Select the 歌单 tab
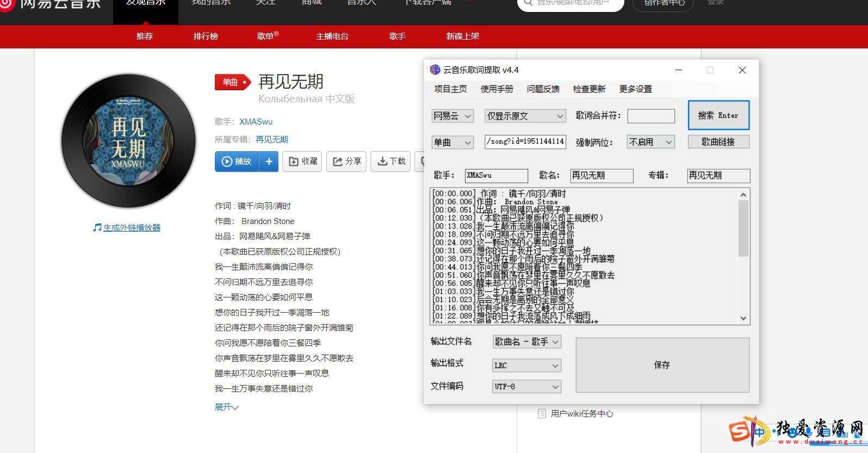This screenshot has width=868, height=453. [268, 36]
